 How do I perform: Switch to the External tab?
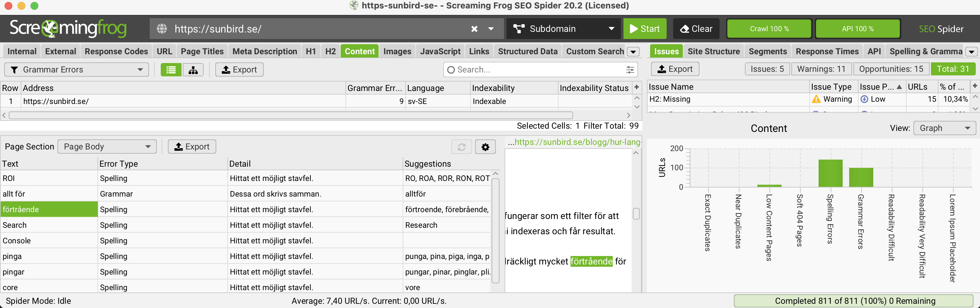pyautogui.click(x=60, y=51)
